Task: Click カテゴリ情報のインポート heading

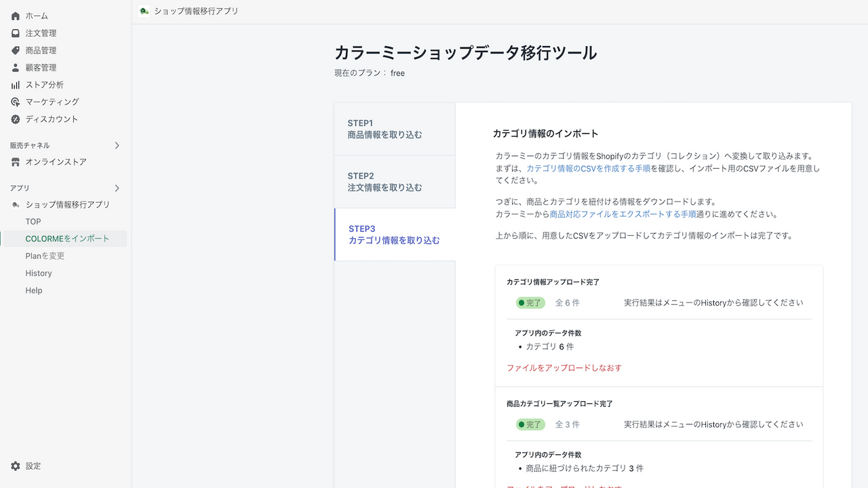Action: point(545,134)
